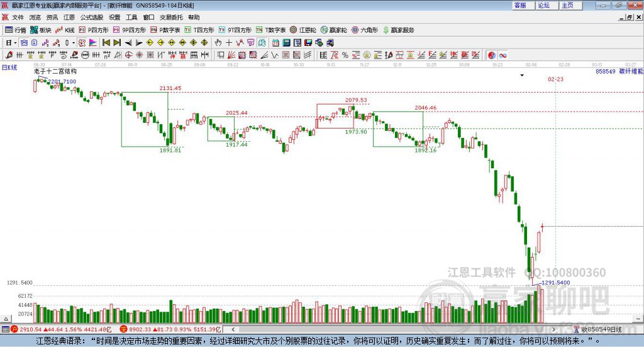Switch to the K线 candlestick chart
This screenshot has height=347, width=644.
click(x=65, y=30)
